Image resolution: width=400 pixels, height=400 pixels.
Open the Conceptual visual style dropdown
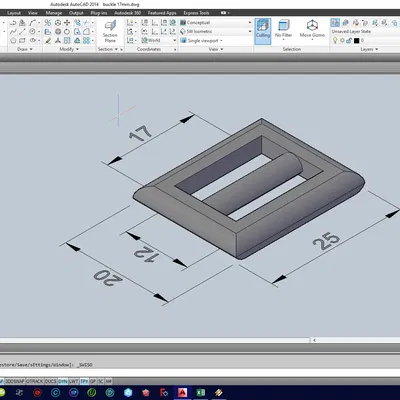point(216,23)
